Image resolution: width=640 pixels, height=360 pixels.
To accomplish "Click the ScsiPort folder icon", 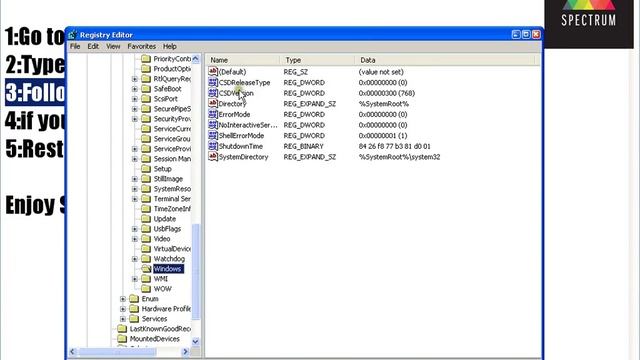I will pos(146,99).
